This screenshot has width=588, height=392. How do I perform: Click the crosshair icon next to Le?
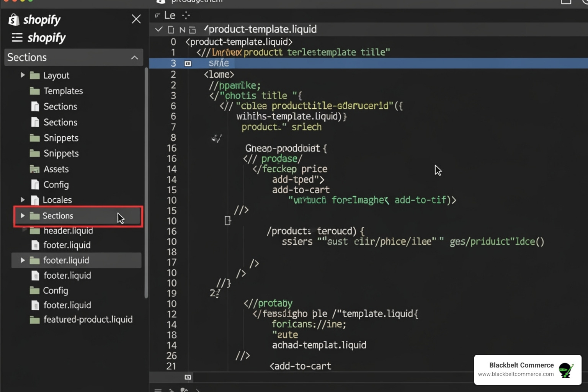[186, 15]
